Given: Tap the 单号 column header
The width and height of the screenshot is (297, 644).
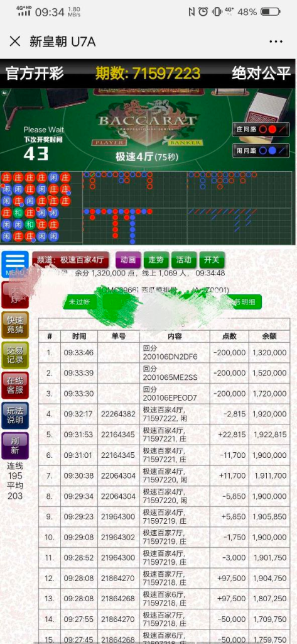Looking at the screenshot, I should 118,336.
